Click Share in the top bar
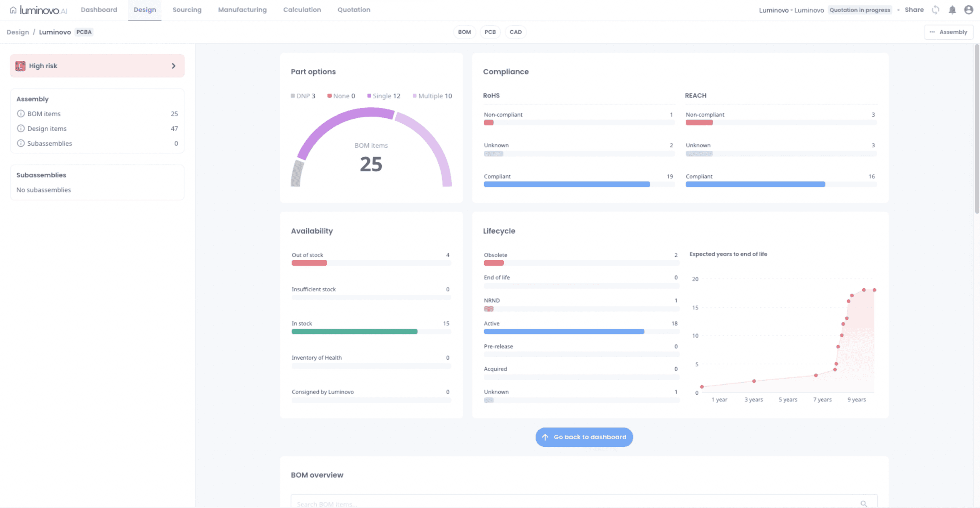980x508 pixels. tap(913, 10)
